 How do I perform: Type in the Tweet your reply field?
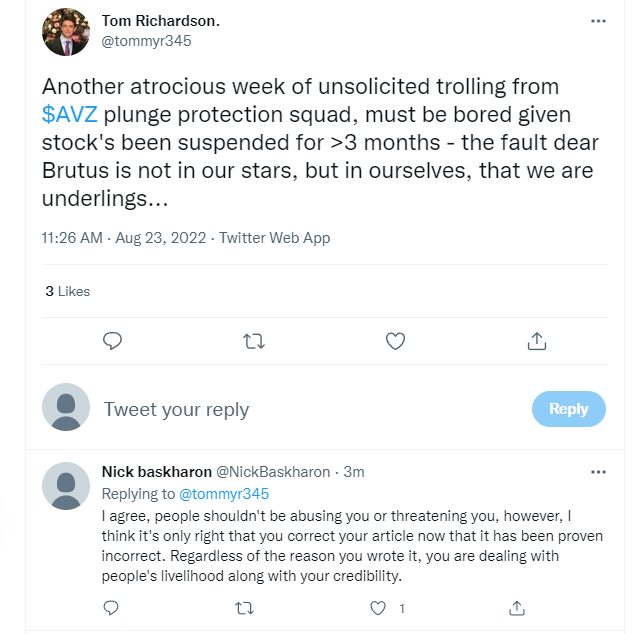[300, 409]
